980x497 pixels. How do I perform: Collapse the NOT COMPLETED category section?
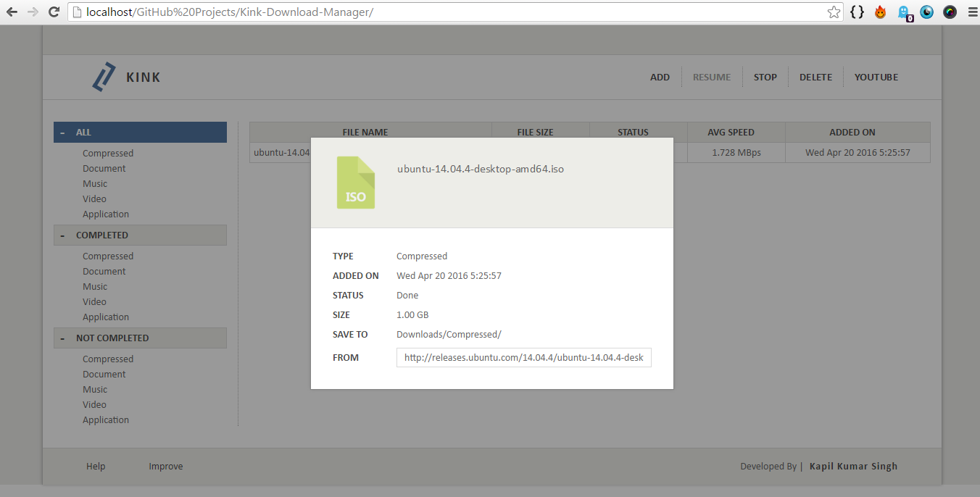140,338
